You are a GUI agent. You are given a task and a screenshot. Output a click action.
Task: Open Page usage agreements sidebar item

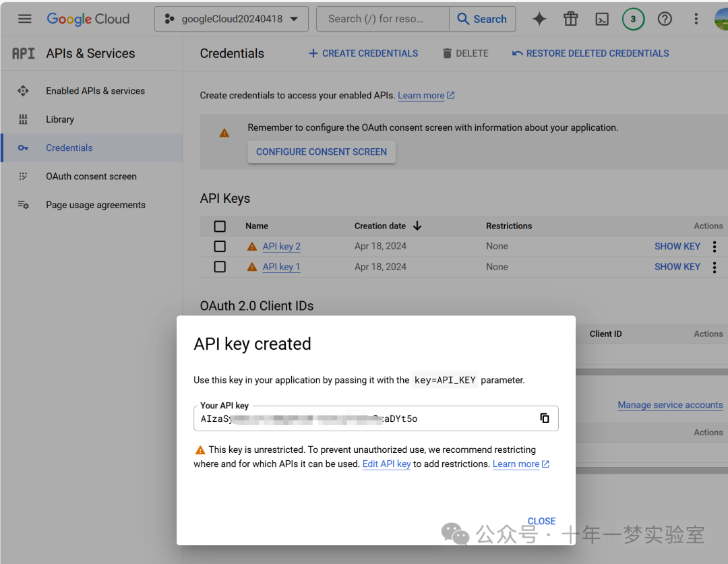click(x=95, y=205)
